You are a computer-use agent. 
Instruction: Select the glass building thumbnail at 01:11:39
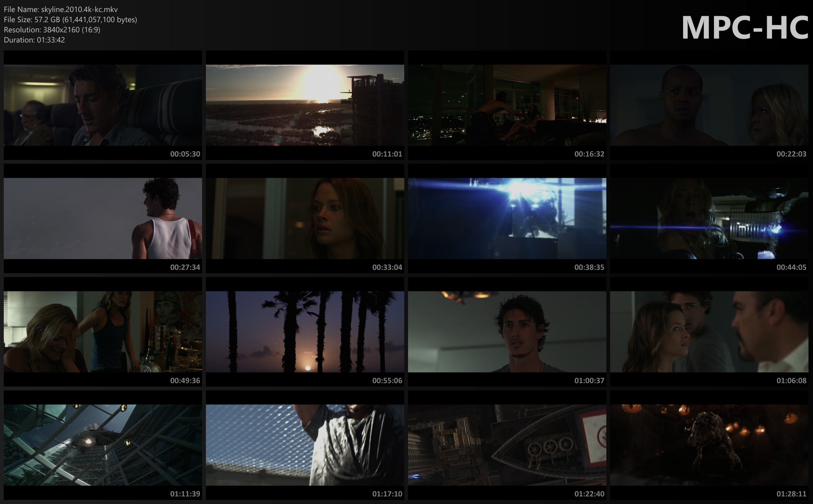(103, 445)
